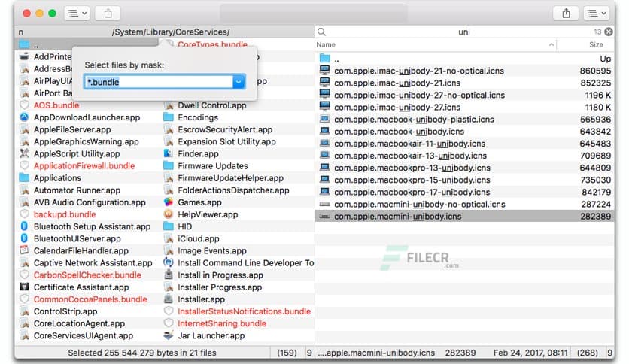The image size is (629, 364).
Task: Select com.apple.macbookair-13-unibody.icns row
Action: point(464,156)
